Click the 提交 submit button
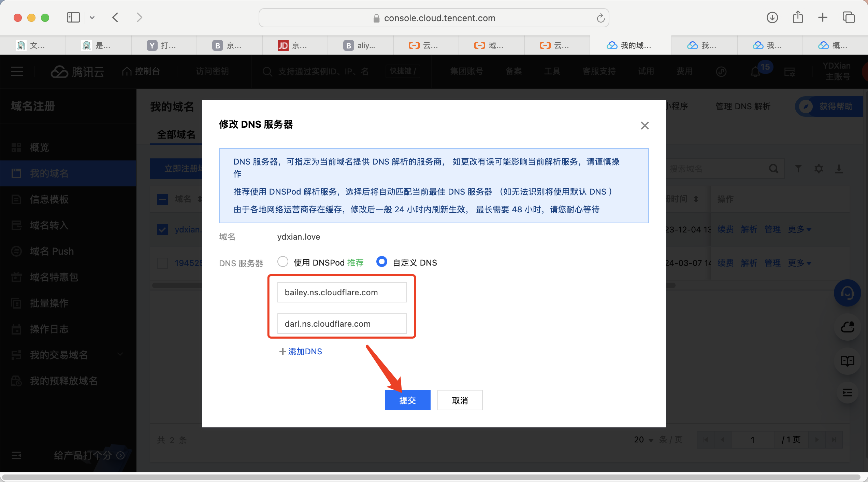The width and height of the screenshot is (868, 482). coord(408,400)
